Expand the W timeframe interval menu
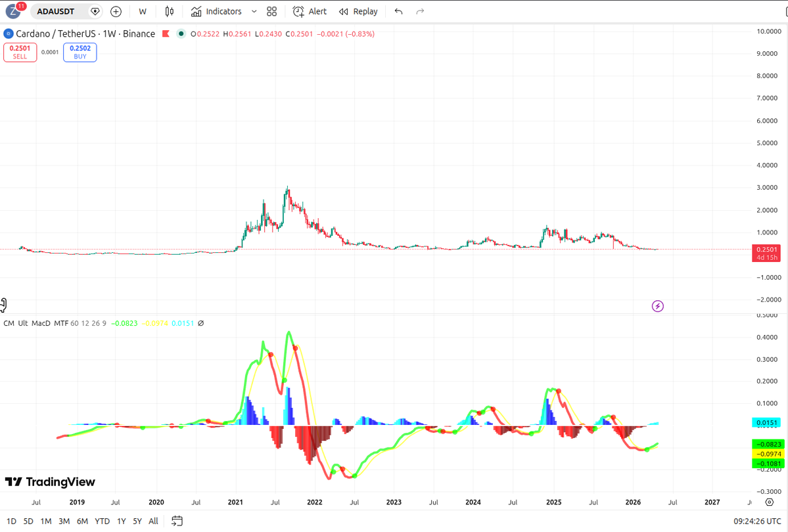Screen dimensions: 788x532 pyautogui.click(x=143, y=11)
